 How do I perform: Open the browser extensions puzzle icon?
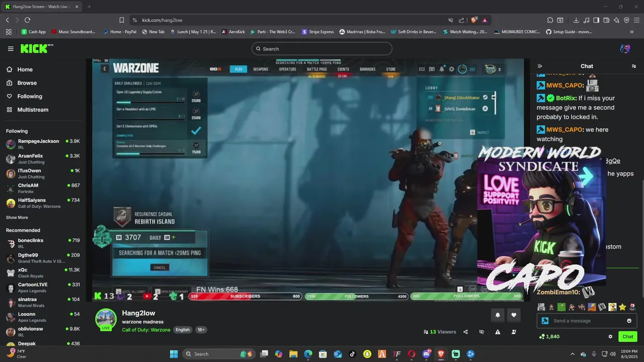[550, 20]
